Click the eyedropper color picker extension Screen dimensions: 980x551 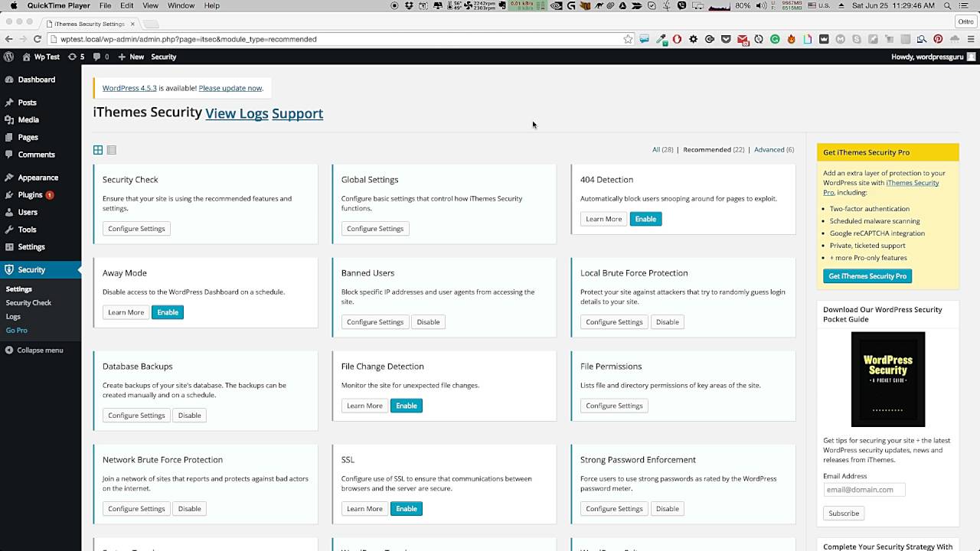tap(661, 39)
